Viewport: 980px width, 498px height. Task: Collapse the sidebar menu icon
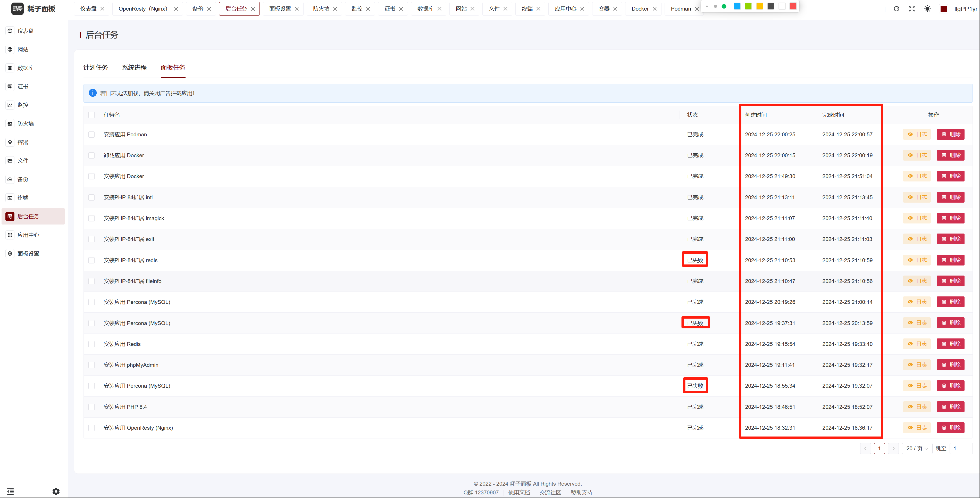pyautogui.click(x=10, y=491)
